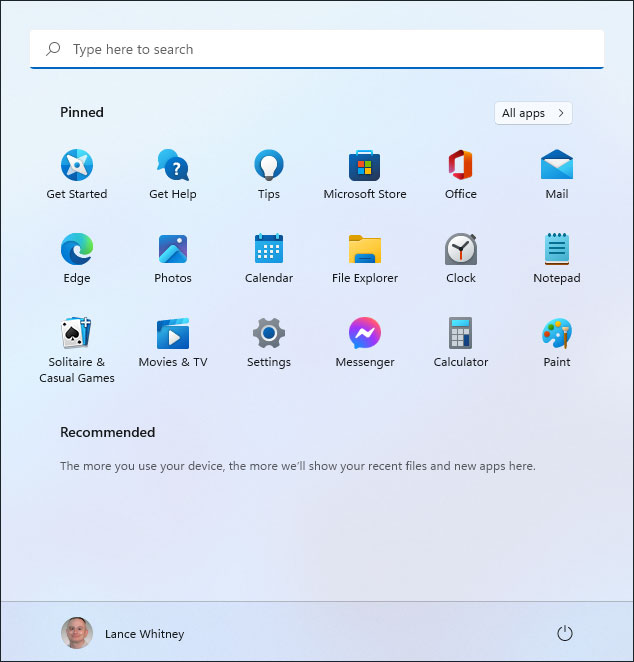The image size is (634, 662).
Task: Open Settings from pinned apps
Action: click(x=269, y=334)
